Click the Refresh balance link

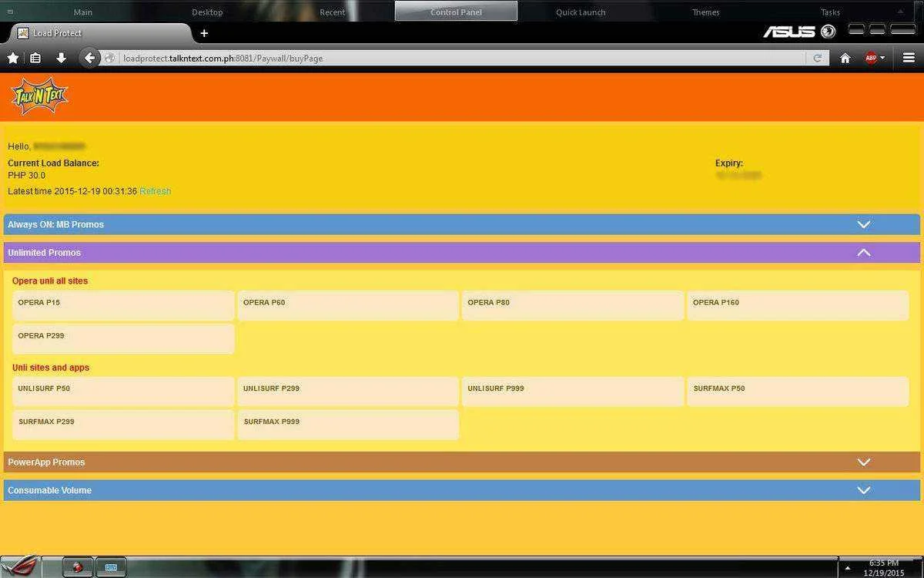coord(156,191)
